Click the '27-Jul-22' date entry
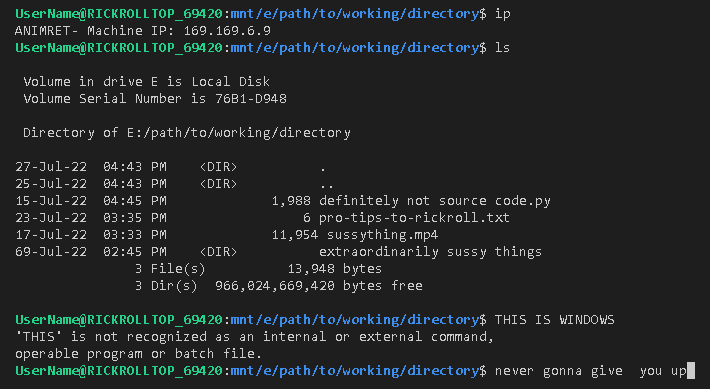 click(x=51, y=167)
